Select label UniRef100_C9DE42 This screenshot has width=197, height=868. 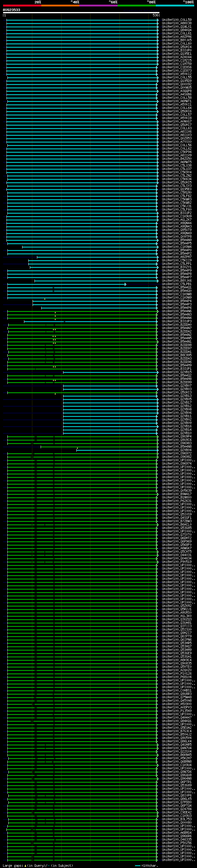176,812
